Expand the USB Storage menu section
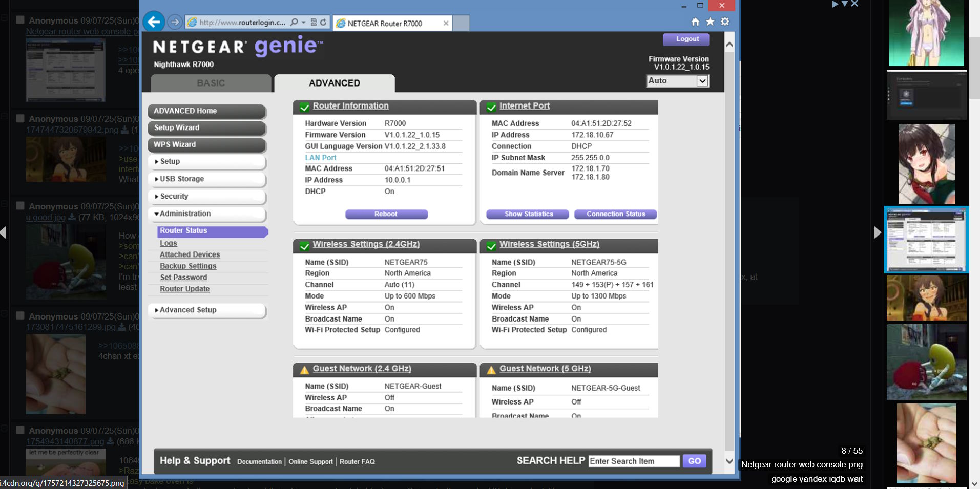Viewport: 980px width, 489px height. click(207, 179)
